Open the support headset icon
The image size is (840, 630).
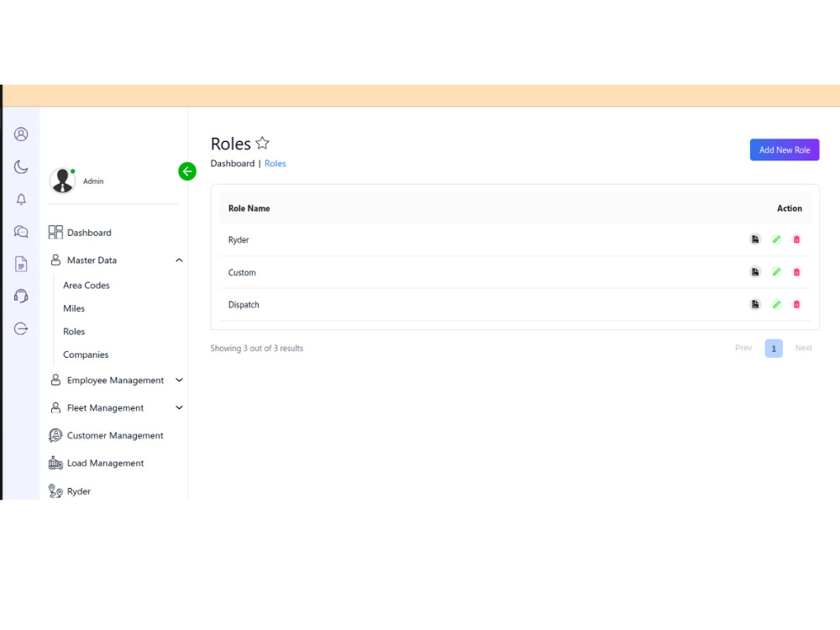point(21,296)
